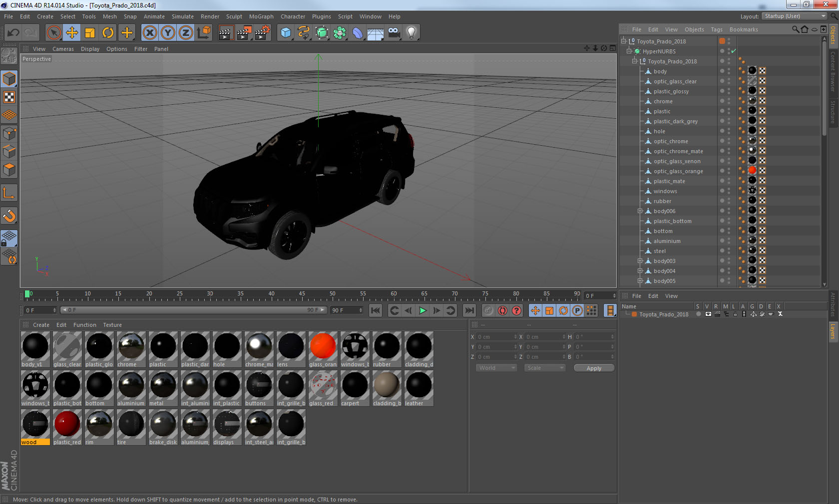
Task: Select the cladding_b beige material
Action: pos(387,389)
